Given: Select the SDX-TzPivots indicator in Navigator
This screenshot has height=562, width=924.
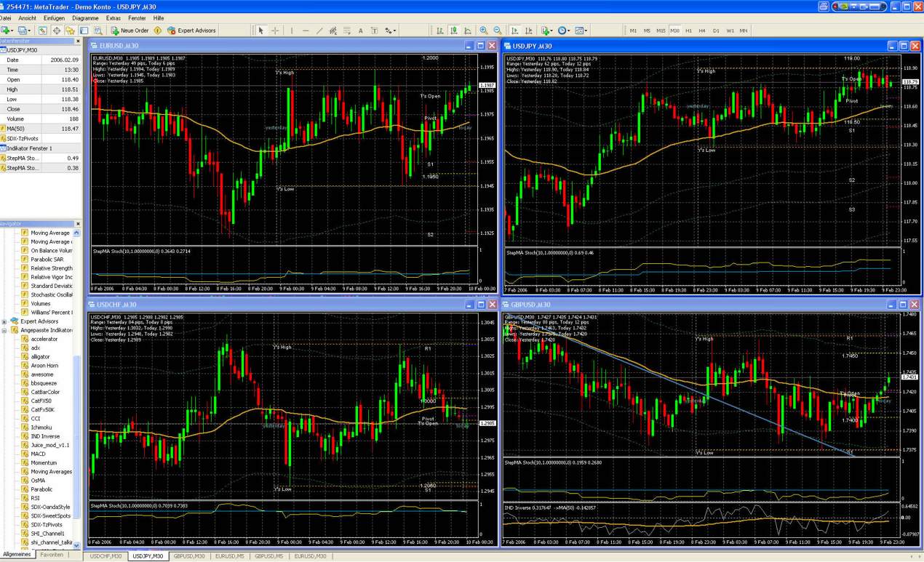Looking at the screenshot, I should coord(45,524).
